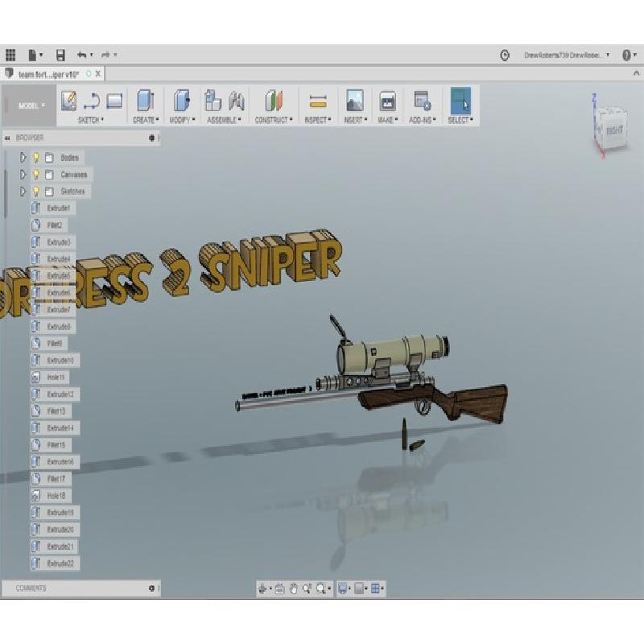Click the Make 3D print icon
The width and height of the screenshot is (644, 644).
click(x=388, y=101)
